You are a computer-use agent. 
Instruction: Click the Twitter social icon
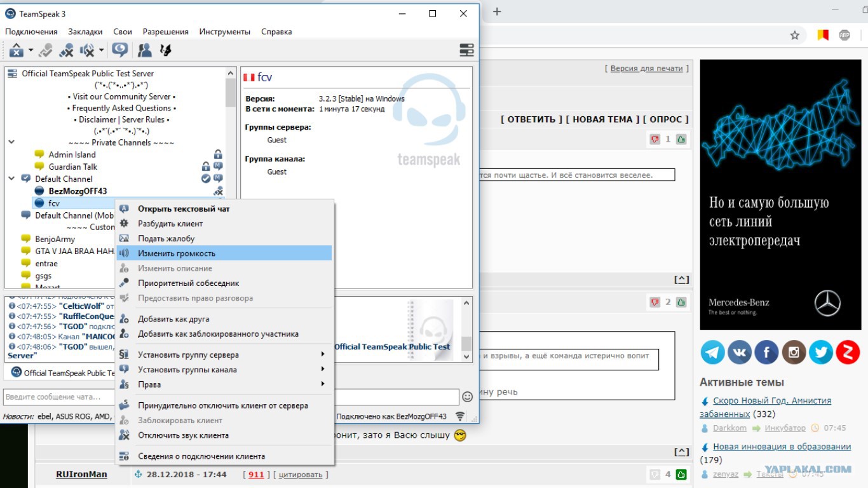pyautogui.click(x=820, y=352)
